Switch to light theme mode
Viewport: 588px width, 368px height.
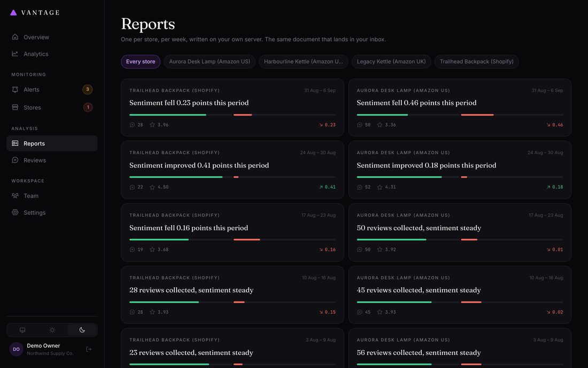click(x=52, y=330)
